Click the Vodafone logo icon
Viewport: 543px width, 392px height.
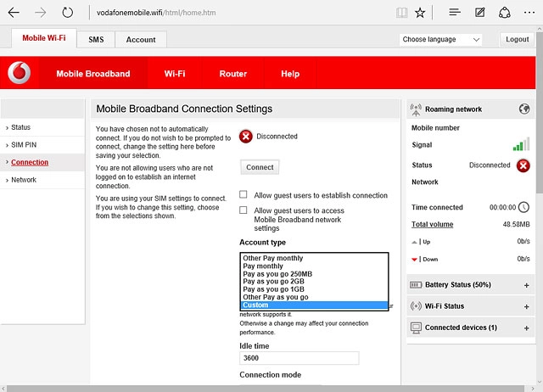pos(19,75)
